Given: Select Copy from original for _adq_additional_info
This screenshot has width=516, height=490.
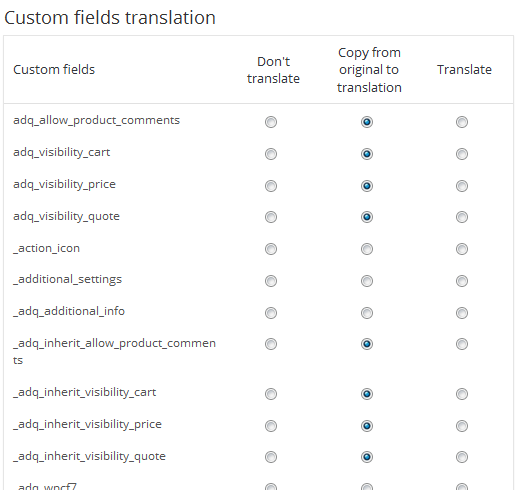Looking at the screenshot, I should tap(367, 313).
